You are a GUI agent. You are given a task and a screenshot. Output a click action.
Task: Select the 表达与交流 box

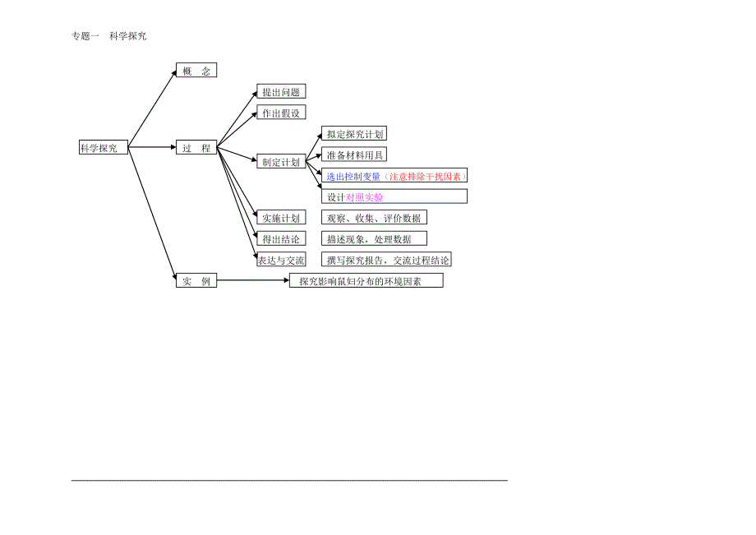pyautogui.click(x=281, y=260)
